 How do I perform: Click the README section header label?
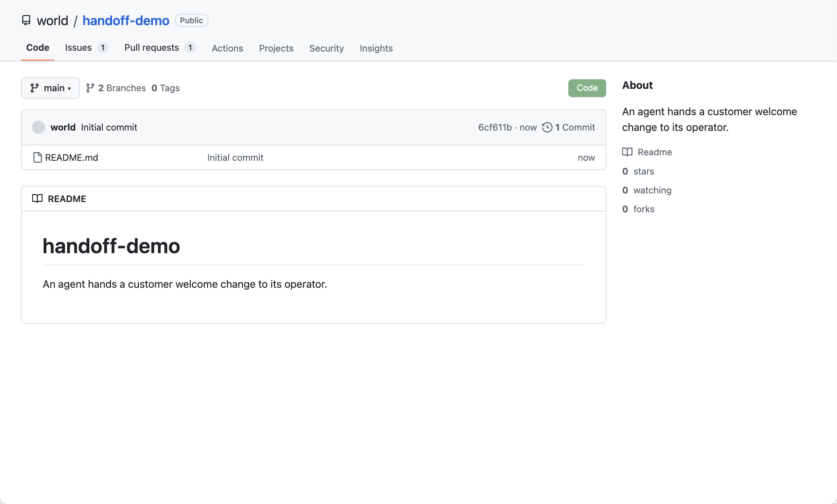click(67, 199)
